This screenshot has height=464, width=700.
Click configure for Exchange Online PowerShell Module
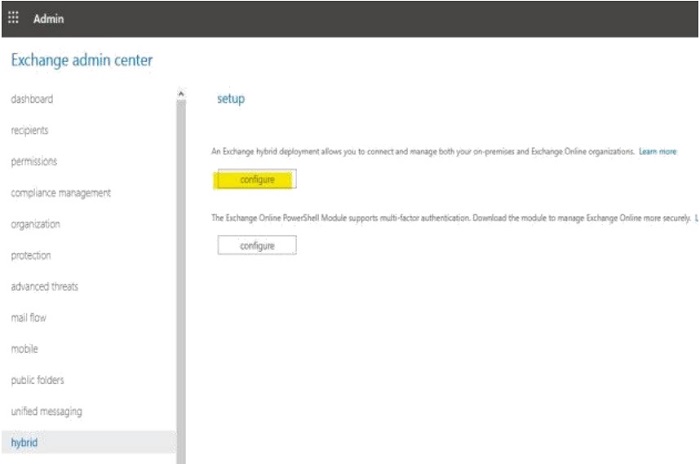[257, 245]
